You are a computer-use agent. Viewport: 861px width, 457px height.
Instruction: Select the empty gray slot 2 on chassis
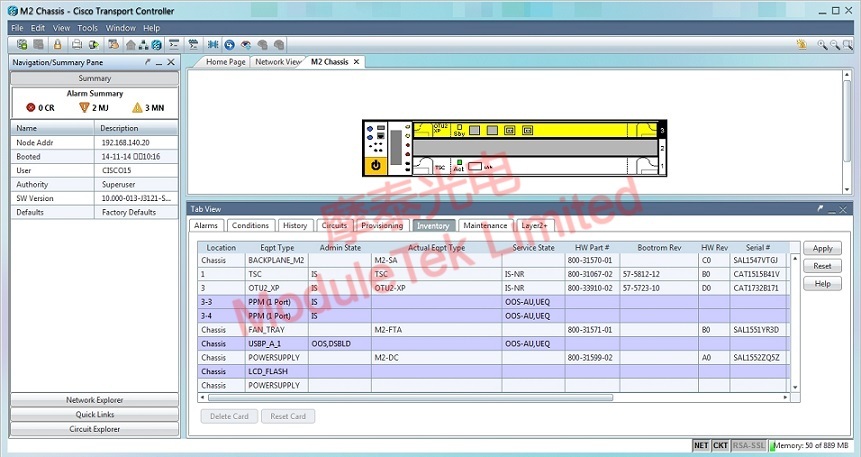click(535, 148)
